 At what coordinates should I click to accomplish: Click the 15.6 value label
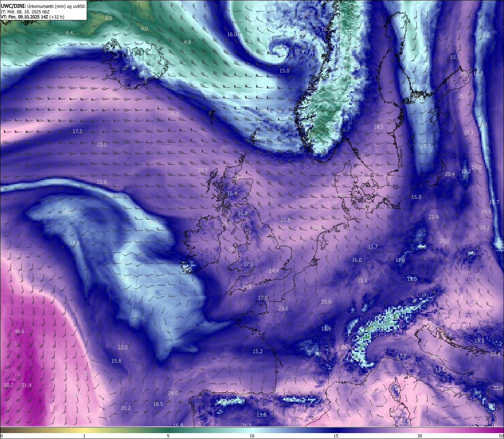(x=116, y=361)
